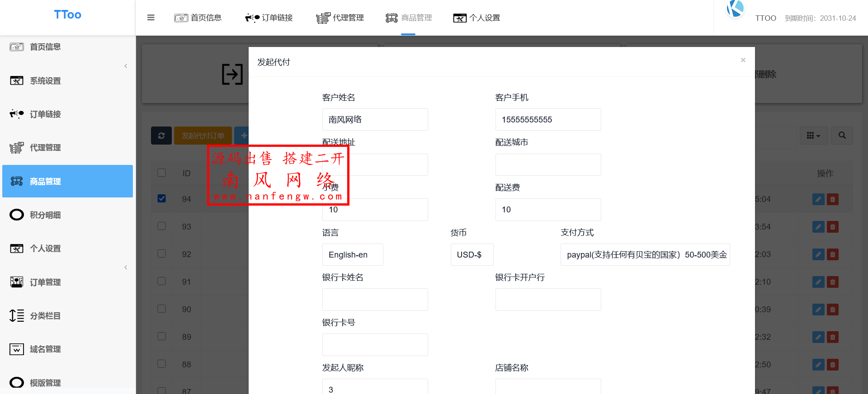The height and width of the screenshot is (394, 868).
Task: Open 分类栏目 in the sidebar
Action: [x=45, y=316]
